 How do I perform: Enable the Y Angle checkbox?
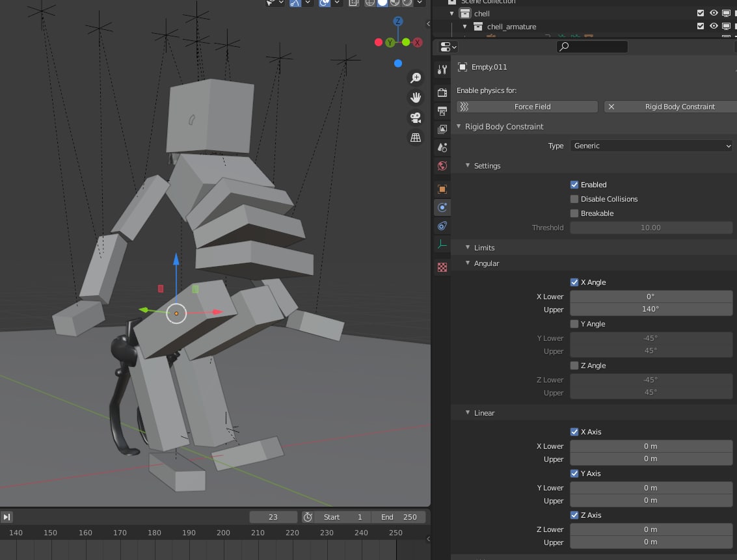pos(574,324)
